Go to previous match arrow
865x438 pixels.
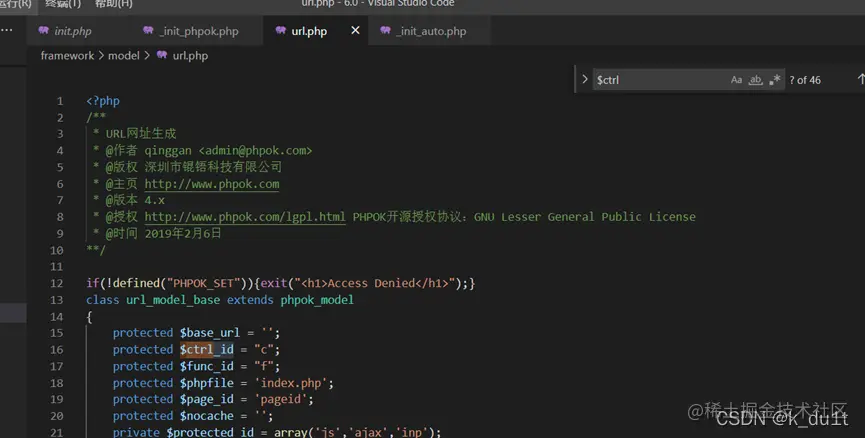(x=861, y=79)
